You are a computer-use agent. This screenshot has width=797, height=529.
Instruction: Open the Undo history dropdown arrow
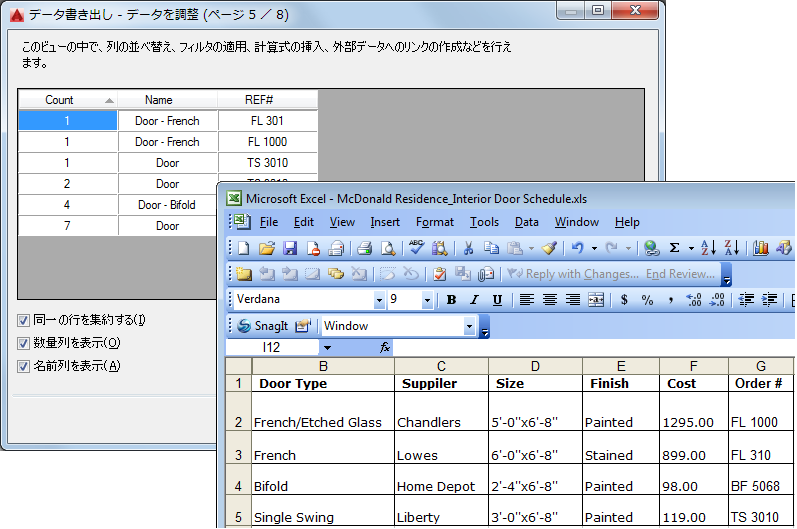coord(594,248)
